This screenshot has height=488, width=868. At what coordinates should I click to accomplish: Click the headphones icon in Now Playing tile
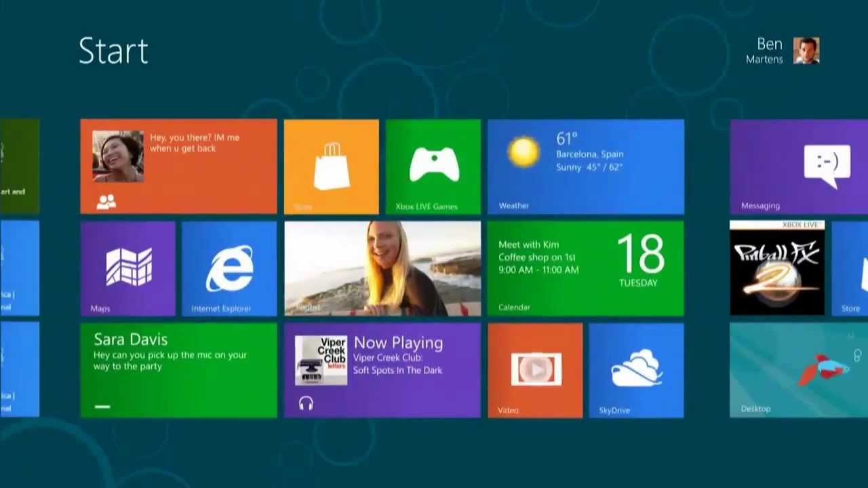coord(306,404)
